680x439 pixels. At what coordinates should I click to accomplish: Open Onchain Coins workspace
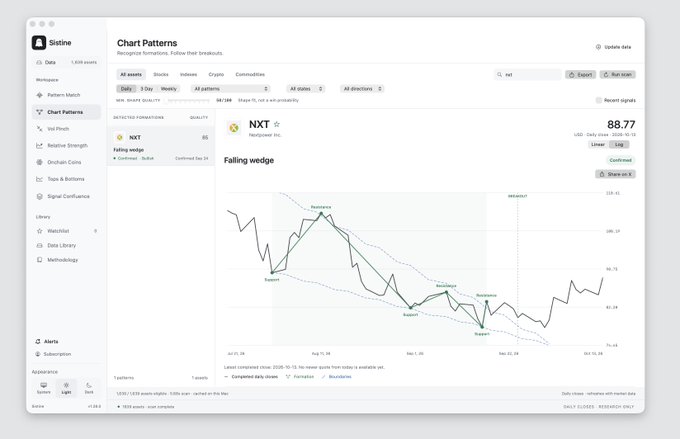coord(66,162)
